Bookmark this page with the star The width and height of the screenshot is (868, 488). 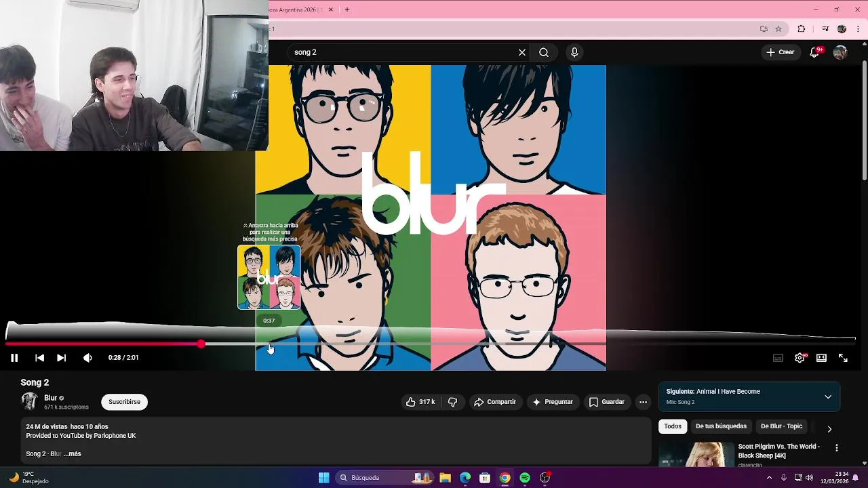pyautogui.click(x=778, y=28)
